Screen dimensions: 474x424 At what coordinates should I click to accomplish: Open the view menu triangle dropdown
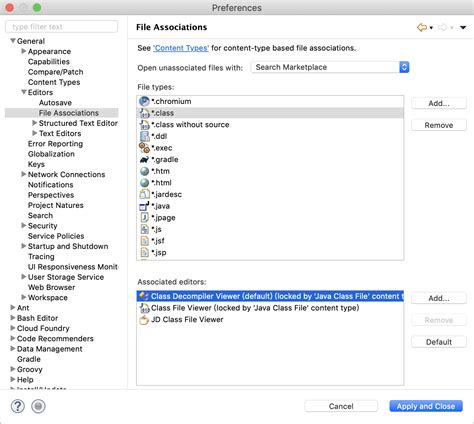[x=463, y=27]
